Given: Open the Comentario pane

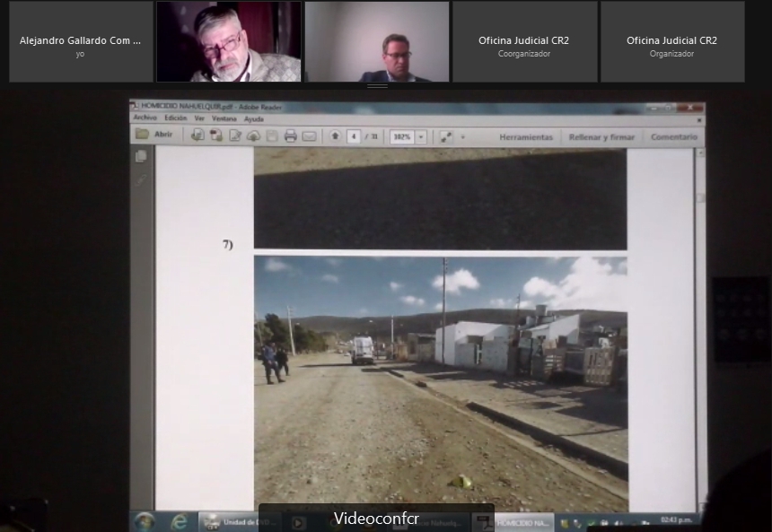Looking at the screenshot, I should click(674, 137).
